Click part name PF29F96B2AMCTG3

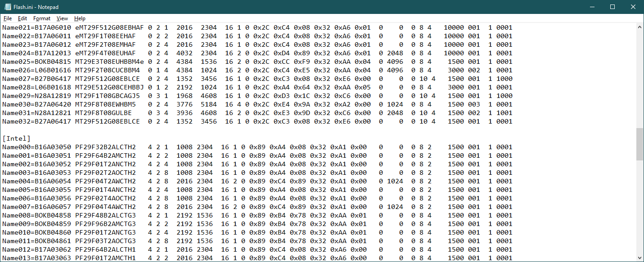(105, 224)
